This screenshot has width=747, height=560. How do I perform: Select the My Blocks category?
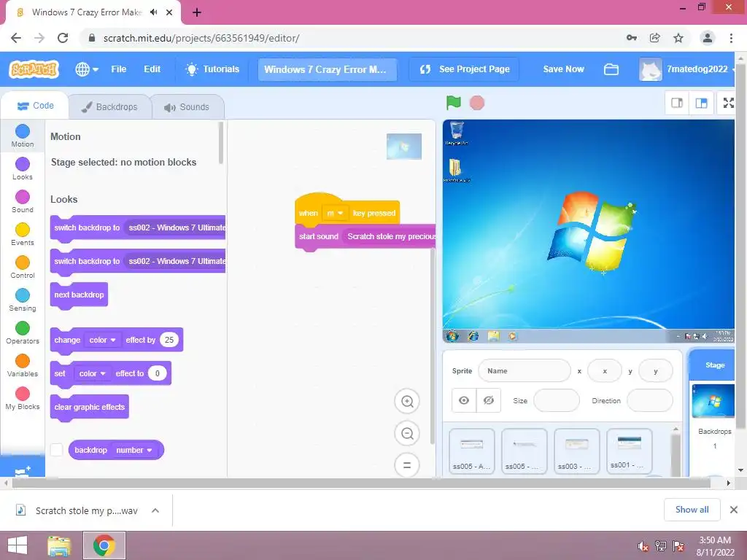(x=23, y=399)
